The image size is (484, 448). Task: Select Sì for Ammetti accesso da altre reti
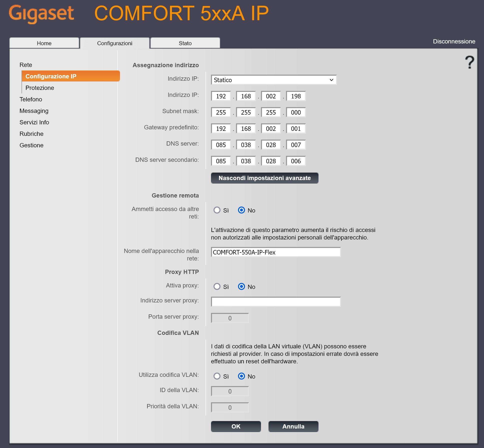coord(217,210)
